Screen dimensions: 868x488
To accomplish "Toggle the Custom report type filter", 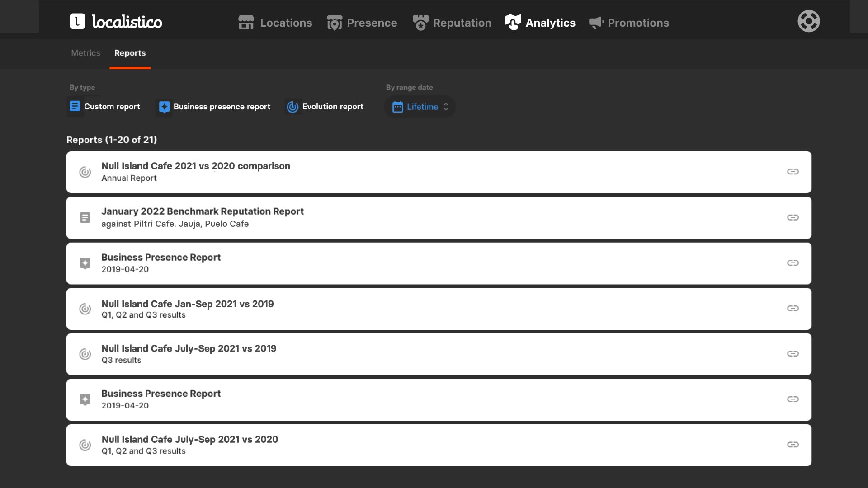I will pyautogui.click(x=104, y=107).
